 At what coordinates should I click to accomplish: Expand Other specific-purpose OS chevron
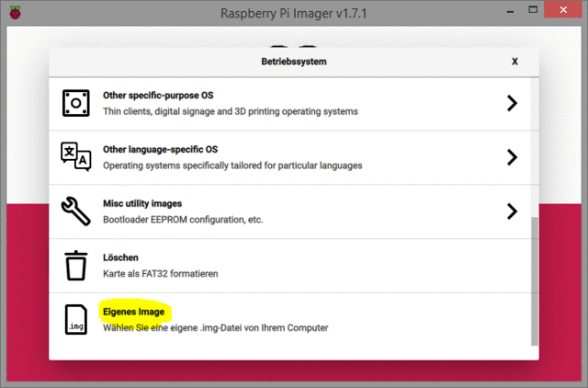click(512, 103)
